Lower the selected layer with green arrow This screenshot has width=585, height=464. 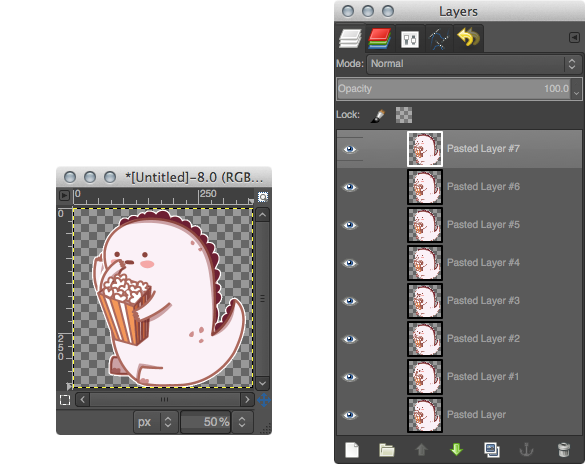point(456,449)
